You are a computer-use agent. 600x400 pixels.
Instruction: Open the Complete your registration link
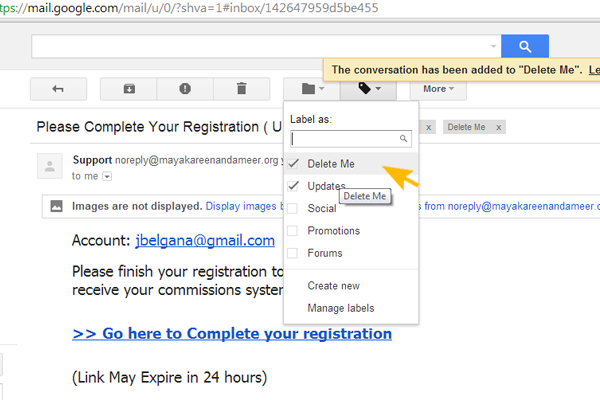[x=232, y=333]
